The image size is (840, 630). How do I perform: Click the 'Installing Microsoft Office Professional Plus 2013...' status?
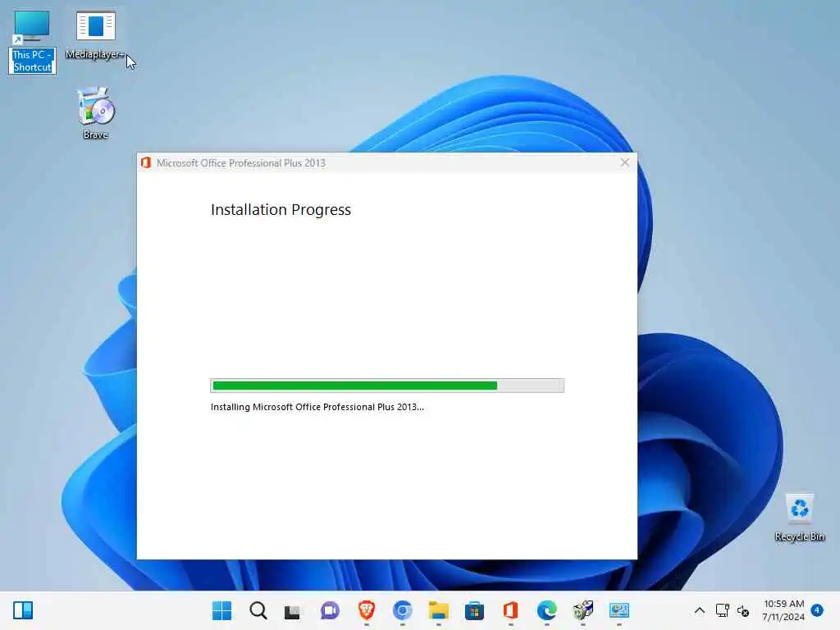click(x=317, y=407)
